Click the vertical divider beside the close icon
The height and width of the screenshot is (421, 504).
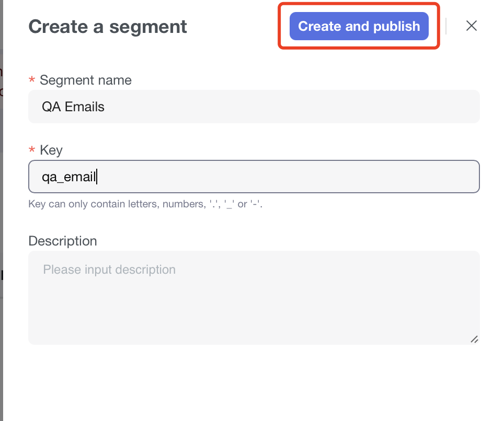point(446,26)
